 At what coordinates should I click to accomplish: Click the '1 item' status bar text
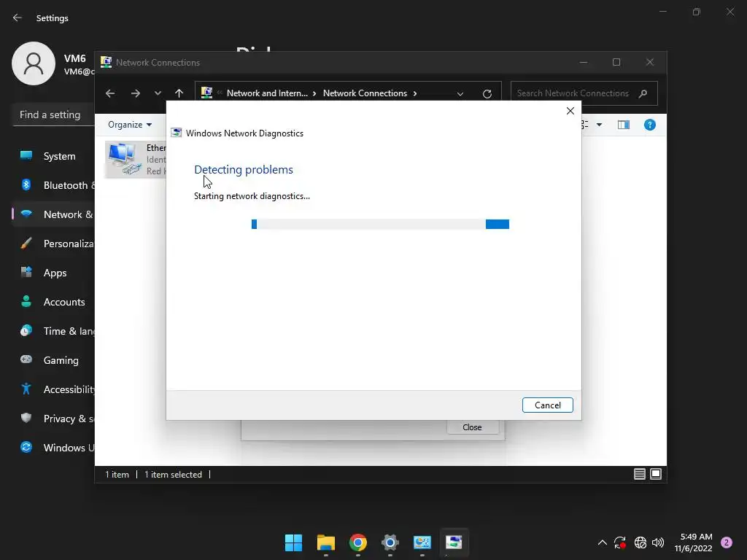117,474
